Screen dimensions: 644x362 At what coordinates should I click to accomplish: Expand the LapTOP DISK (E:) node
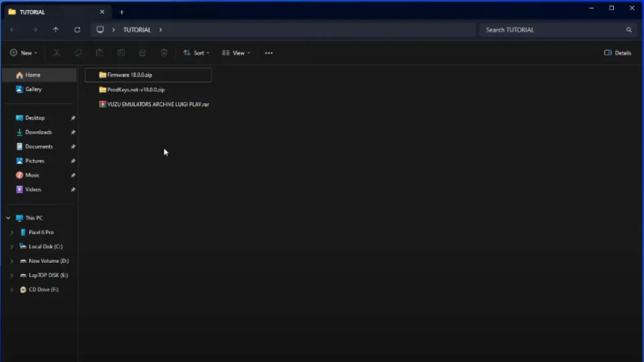(x=11, y=276)
